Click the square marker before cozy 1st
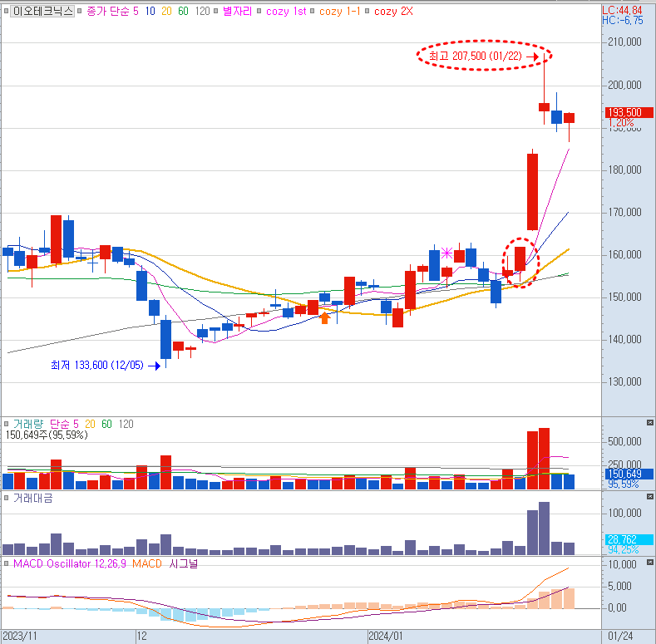The image size is (656, 644). [259, 12]
